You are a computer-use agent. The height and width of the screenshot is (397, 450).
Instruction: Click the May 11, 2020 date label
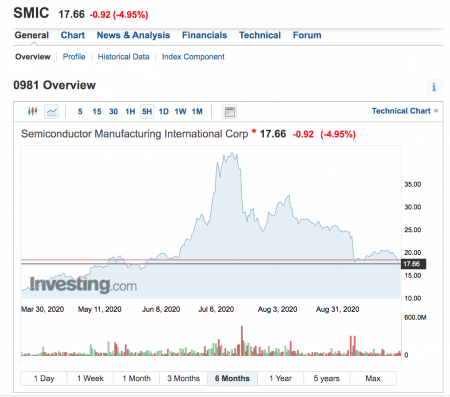point(100,309)
